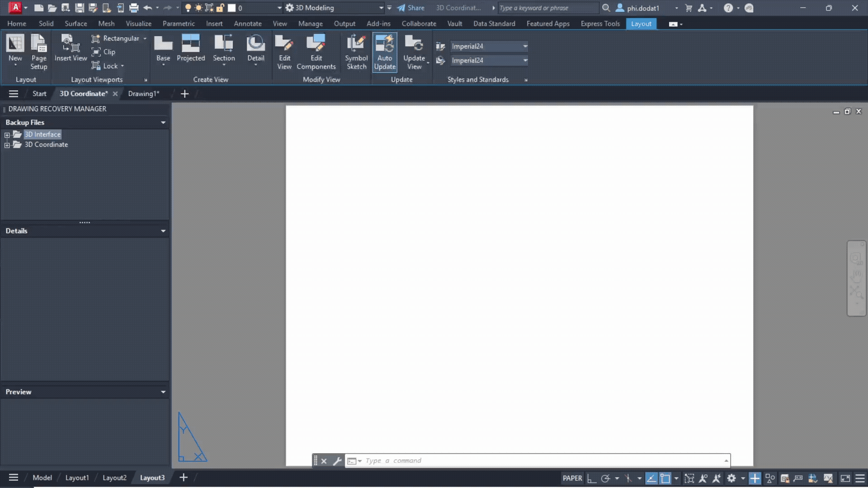
Task: Click the Insert View tool
Action: coord(70,49)
